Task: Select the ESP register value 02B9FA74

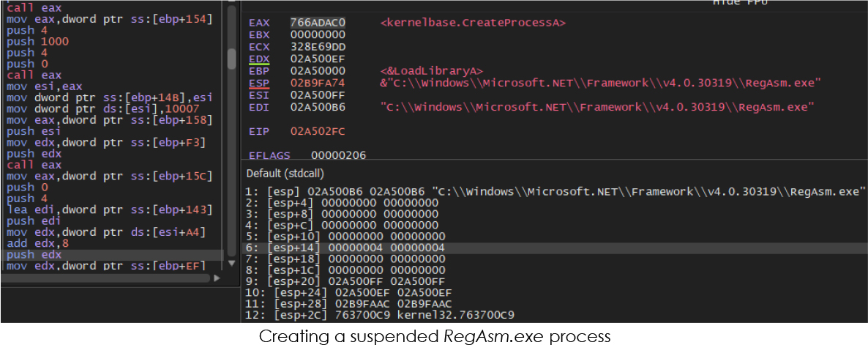Action: click(318, 83)
